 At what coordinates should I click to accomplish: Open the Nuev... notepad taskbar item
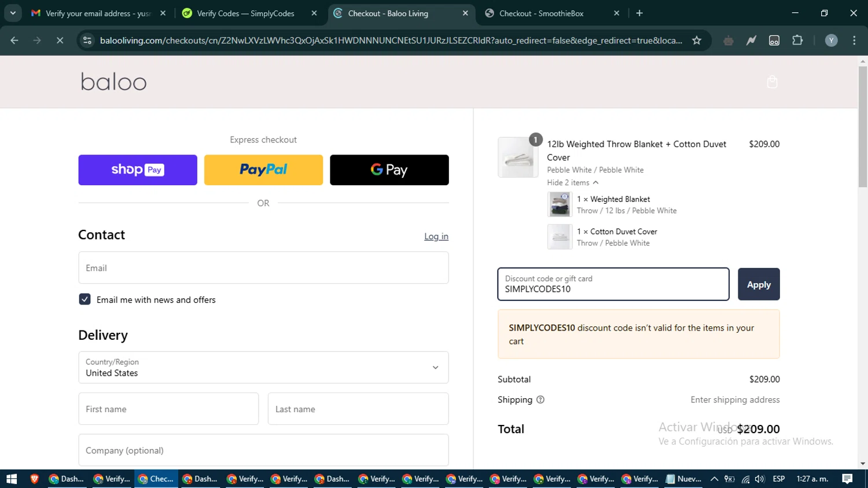click(684, 479)
